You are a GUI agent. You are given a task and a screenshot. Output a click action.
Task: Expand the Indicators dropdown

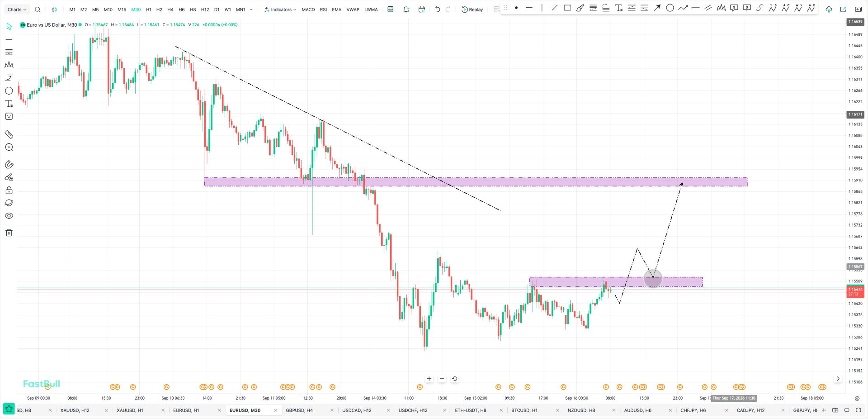pos(280,10)
